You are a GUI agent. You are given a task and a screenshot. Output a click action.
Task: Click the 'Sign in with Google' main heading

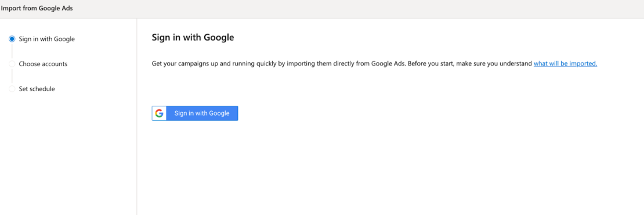(x=193, y=37)
